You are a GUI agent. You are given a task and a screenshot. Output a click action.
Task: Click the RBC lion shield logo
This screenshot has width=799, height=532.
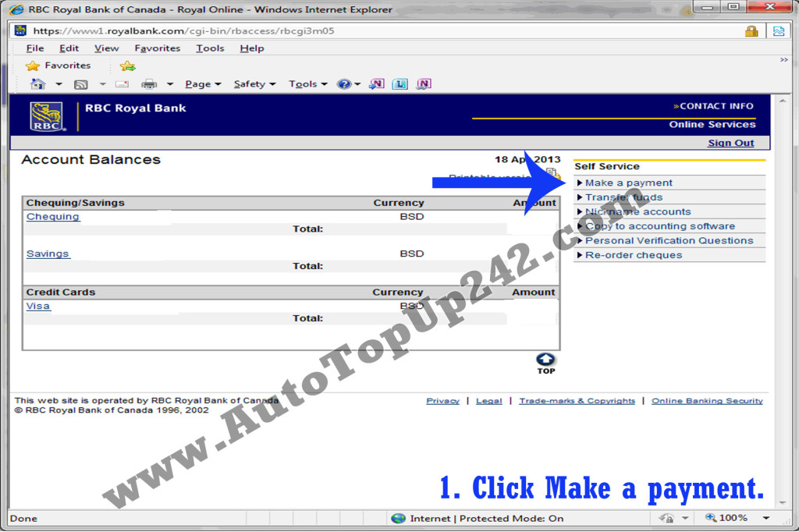(x=48, y=116)
